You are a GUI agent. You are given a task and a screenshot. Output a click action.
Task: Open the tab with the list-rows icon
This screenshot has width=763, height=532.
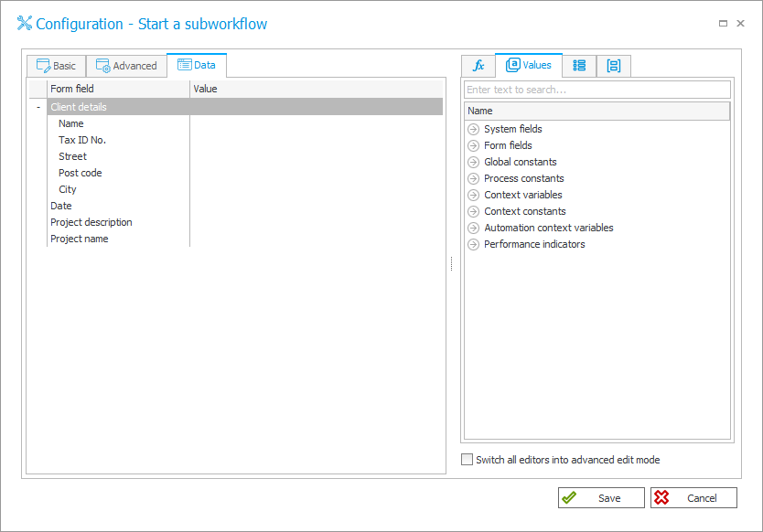pos(579,66)
